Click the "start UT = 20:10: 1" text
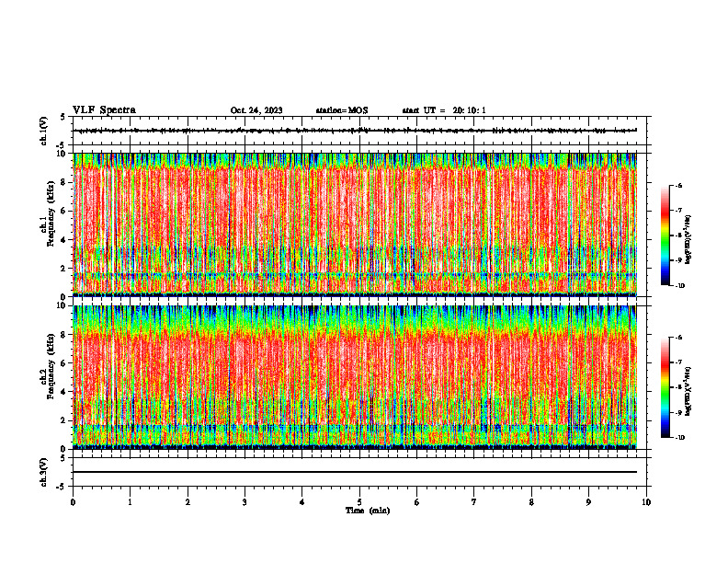The width and height of the screenshot is (728, 563). tap(444, 110)
